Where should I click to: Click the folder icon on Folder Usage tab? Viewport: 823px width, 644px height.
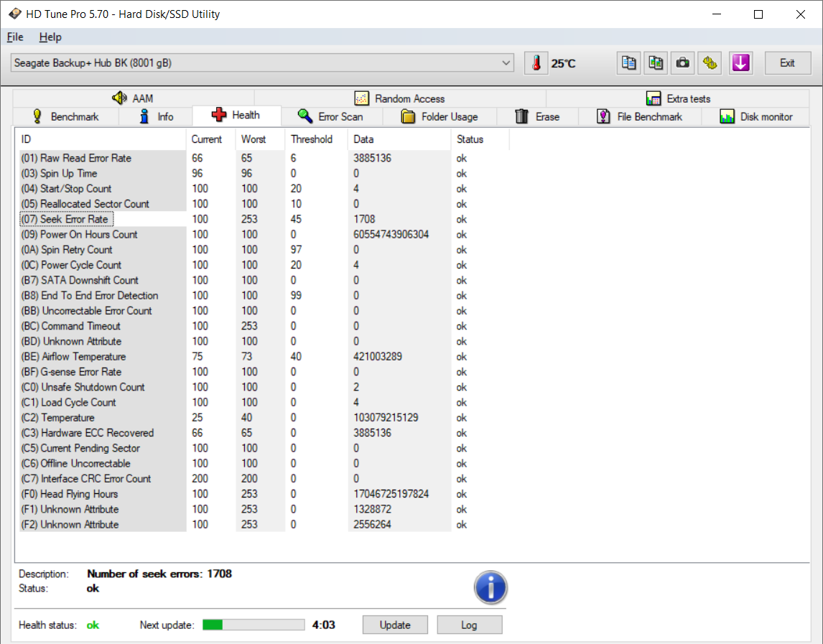click(x=408, y=116)
